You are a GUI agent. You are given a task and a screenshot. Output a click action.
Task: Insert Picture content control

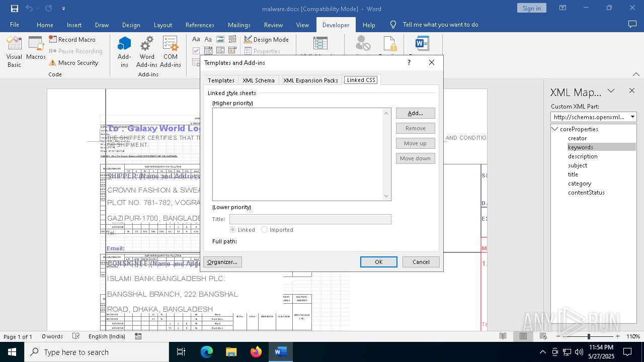tap(220, 39)
